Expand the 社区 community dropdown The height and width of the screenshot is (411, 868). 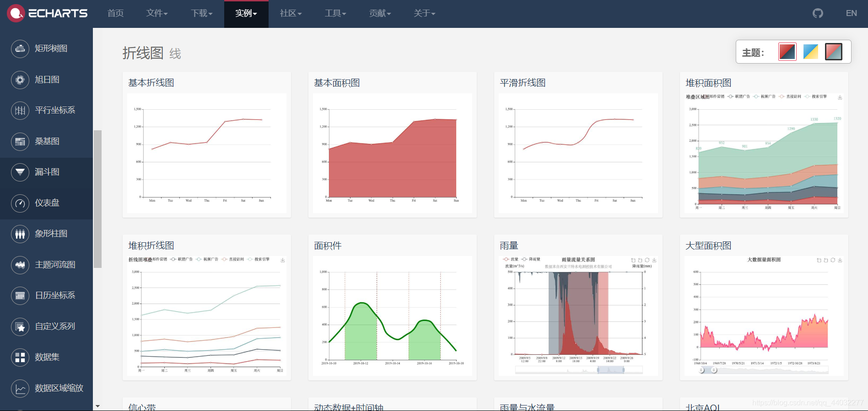tap(291, 13)
